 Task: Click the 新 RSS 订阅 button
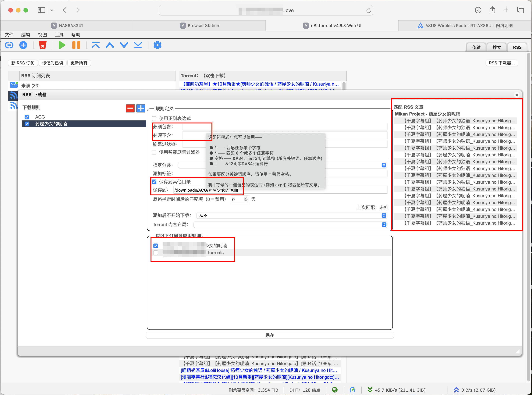click(23, 63)
